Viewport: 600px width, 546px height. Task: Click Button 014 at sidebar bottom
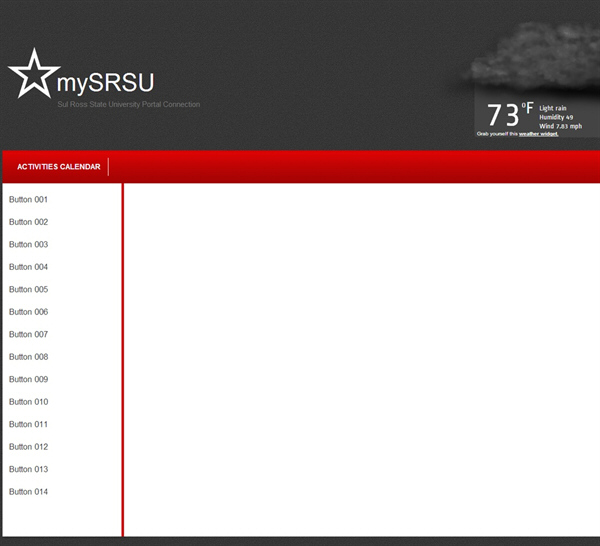[x=29, y=492]
